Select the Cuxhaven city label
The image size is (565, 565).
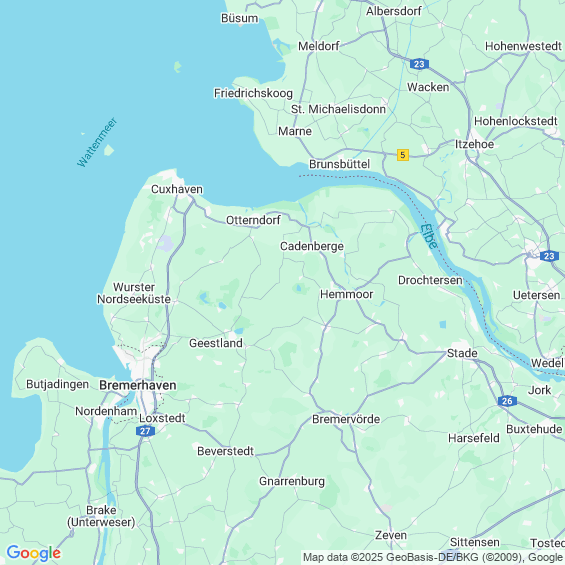[x=177, y=189]
